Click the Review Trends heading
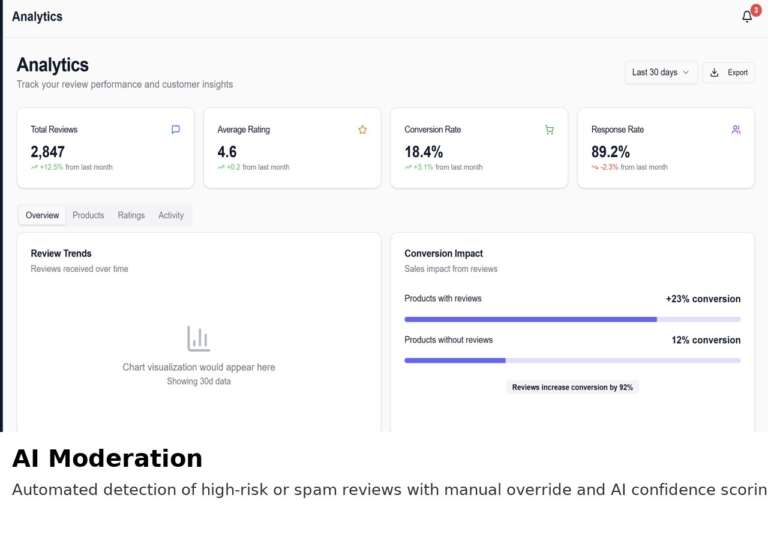 tap(61, 253)
